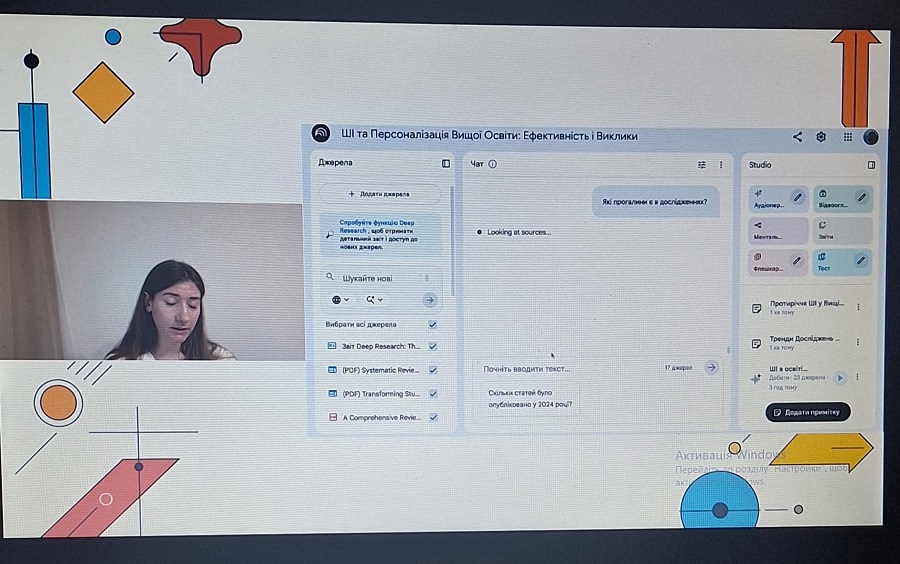Collapse the Studio panel with its icon

871,164
